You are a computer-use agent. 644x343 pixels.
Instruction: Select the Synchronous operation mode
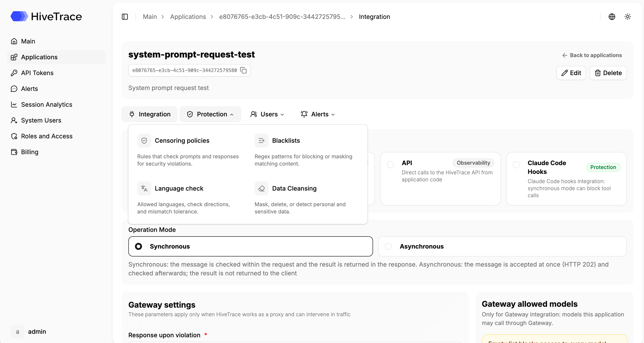(x=251, y=246)
